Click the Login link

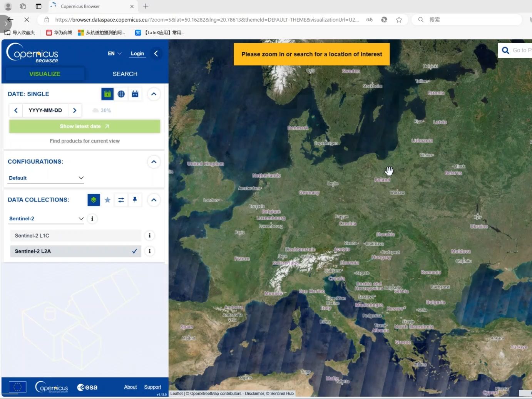coord(137,54)
